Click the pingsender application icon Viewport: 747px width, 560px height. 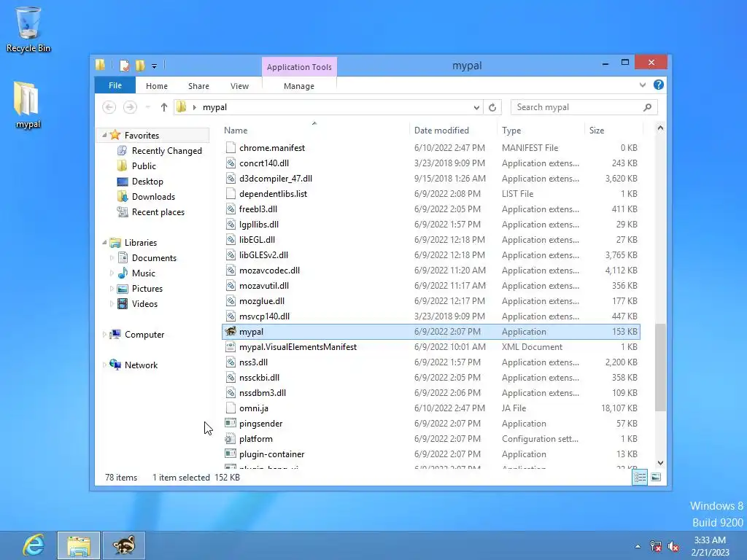tap(231, 424)
